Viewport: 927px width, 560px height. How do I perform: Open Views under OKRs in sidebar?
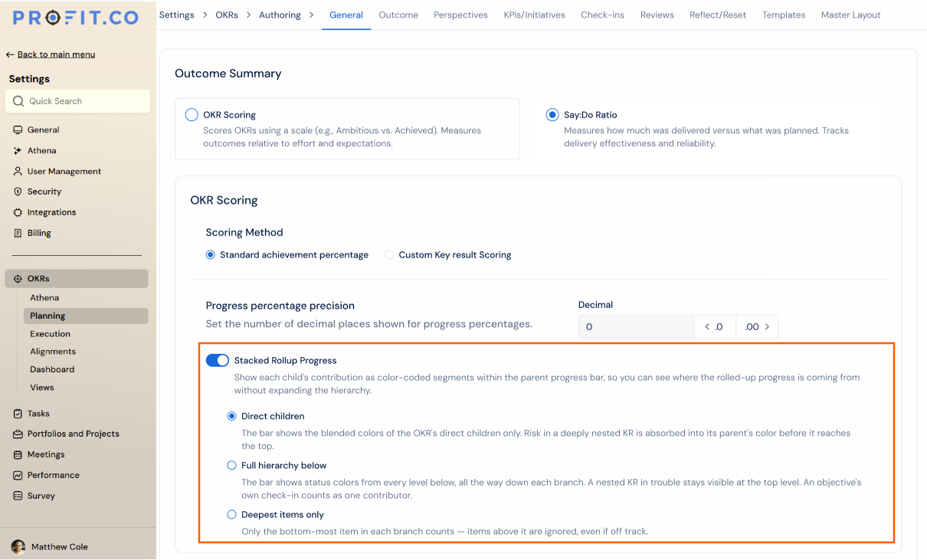pos(42,388)
